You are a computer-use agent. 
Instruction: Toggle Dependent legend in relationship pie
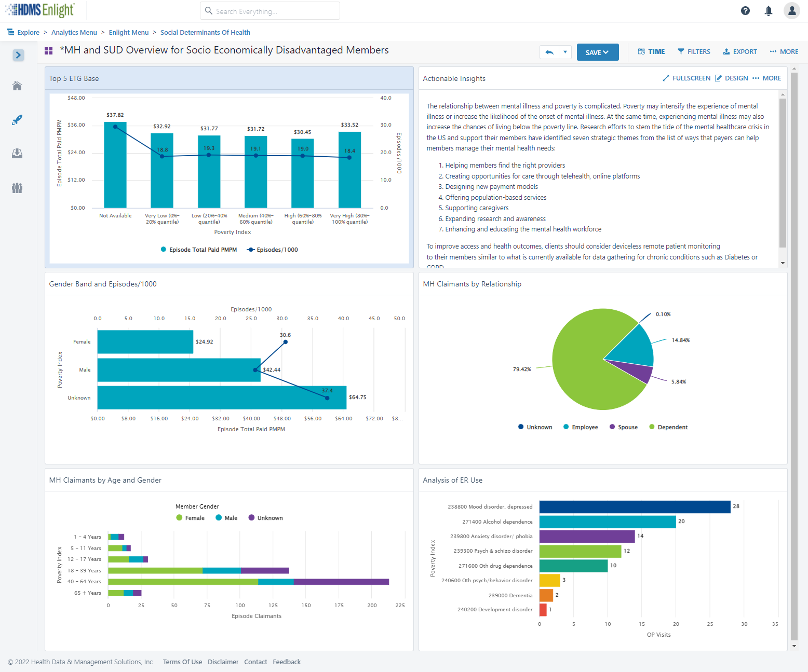point(669,427)
